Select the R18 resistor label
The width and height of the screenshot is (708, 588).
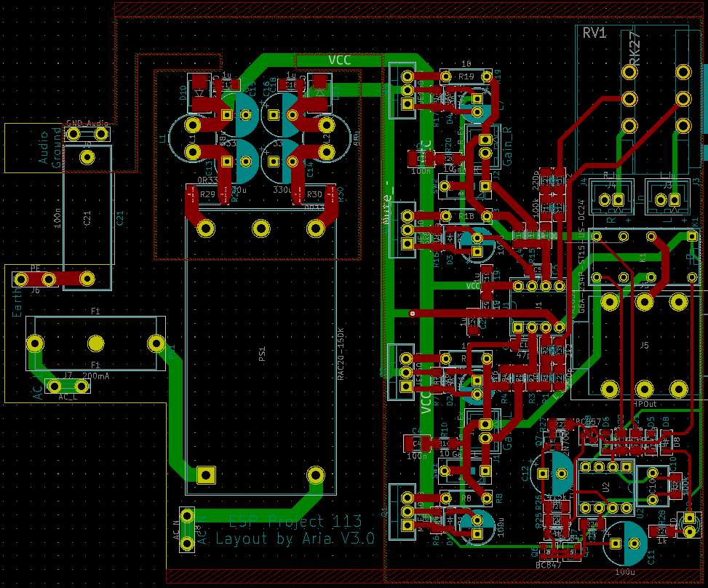click(x=466, y=216)
